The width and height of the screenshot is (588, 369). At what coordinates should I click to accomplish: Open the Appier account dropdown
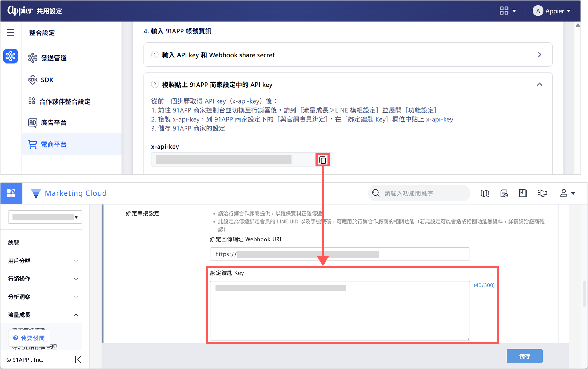click(552, 11)
